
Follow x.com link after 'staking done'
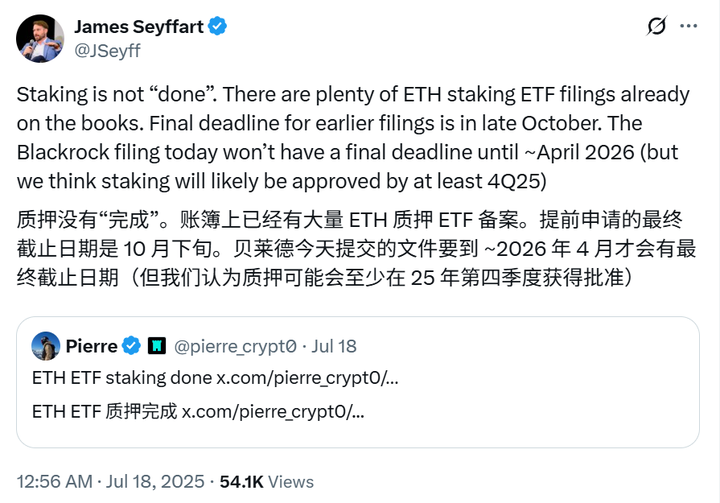308,378
